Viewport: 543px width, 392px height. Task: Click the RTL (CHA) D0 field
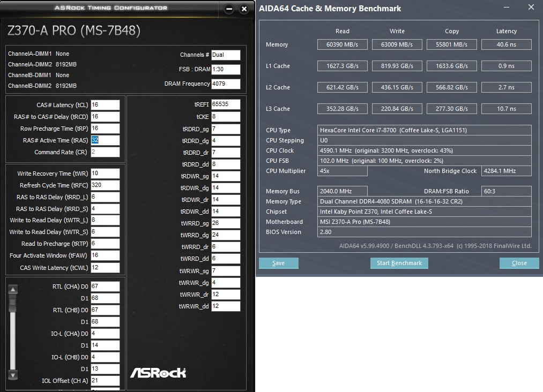coord(105,287)
